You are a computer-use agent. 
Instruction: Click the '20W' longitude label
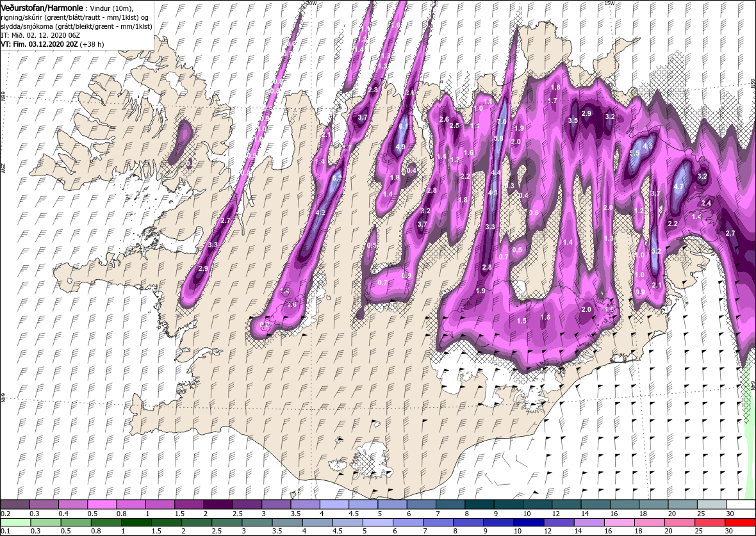(311, 3)
